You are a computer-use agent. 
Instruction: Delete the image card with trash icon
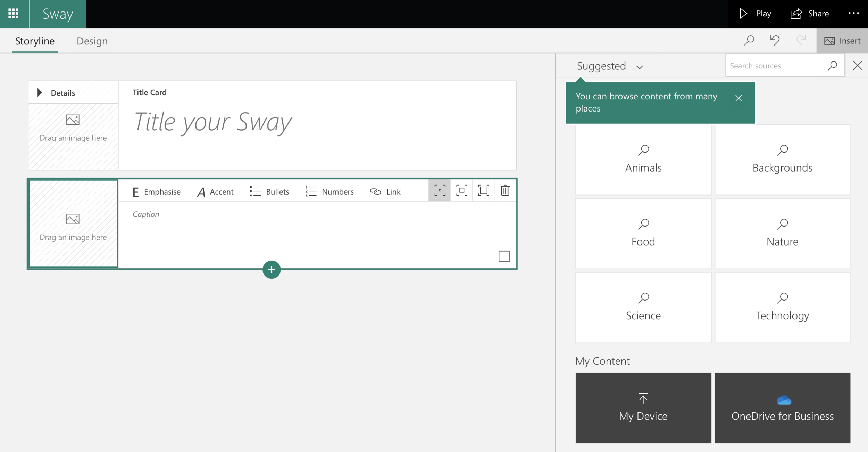tap(505, 190)
